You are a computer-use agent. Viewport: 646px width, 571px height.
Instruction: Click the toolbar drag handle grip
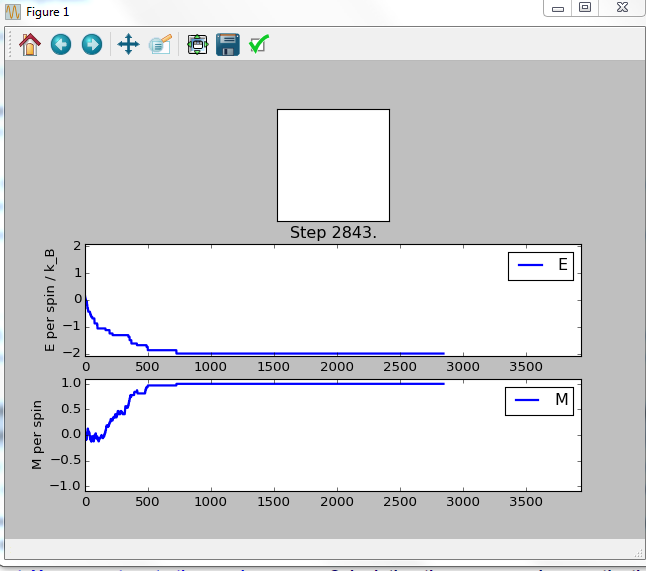click(x=10, y=44)
